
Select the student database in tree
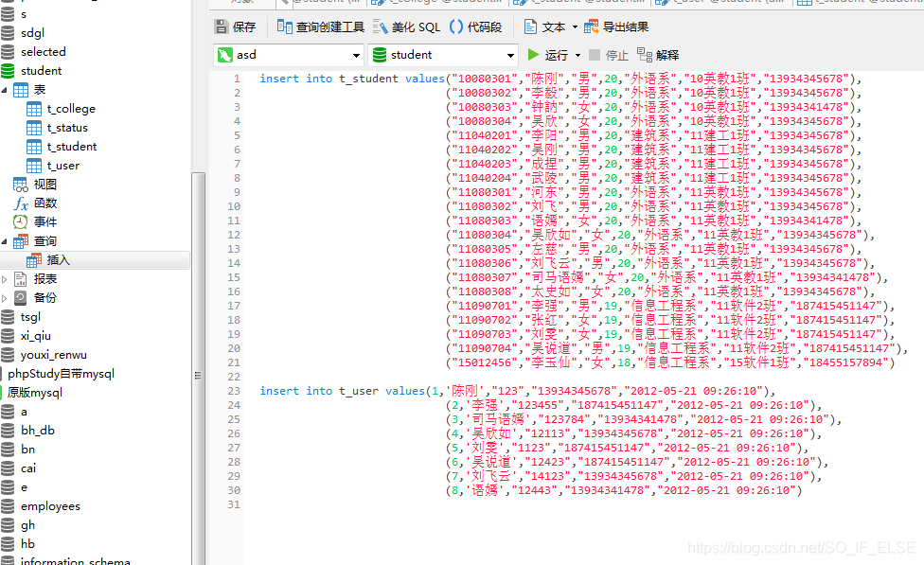click(x=41, y=71)
